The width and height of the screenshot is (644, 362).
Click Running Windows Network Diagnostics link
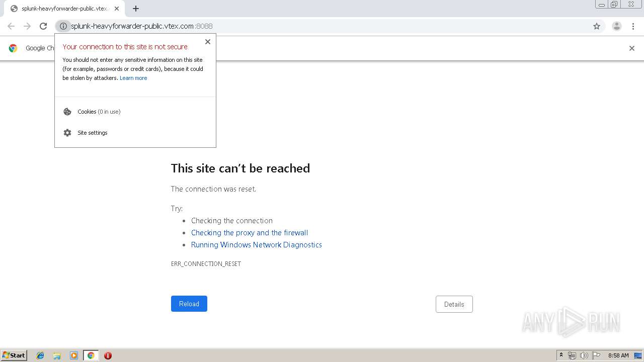pos(257,245)
